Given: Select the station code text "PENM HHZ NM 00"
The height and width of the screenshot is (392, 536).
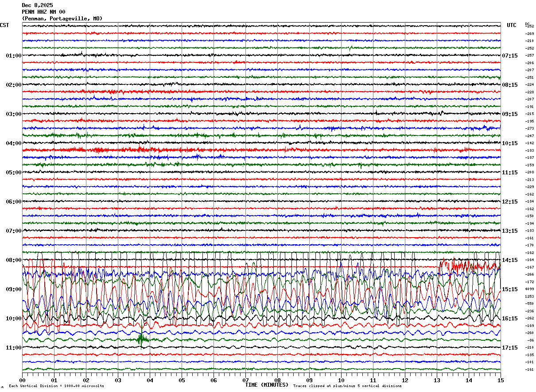Looking at the screenshot, I should point(43,12).
